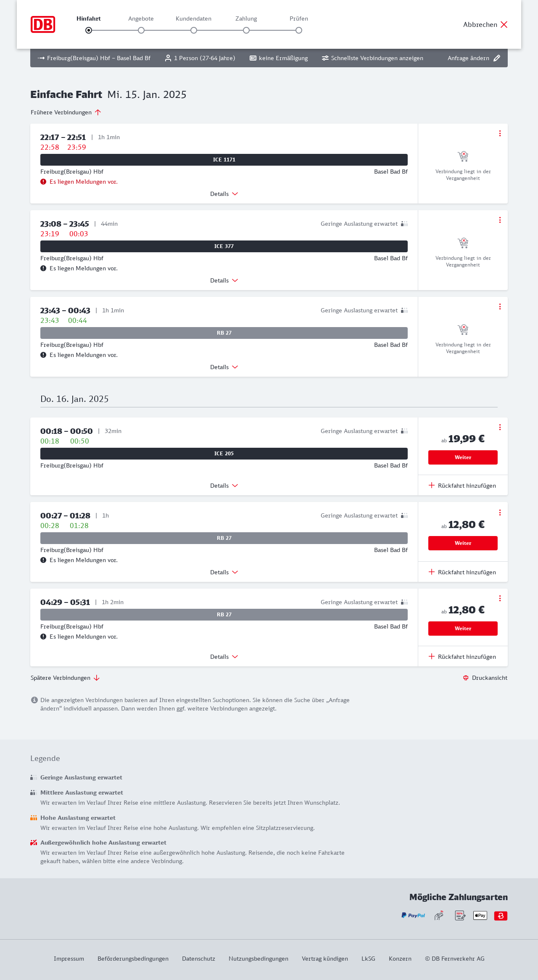
Task: Select the Zahlung progress step
Action: [246, 30]
